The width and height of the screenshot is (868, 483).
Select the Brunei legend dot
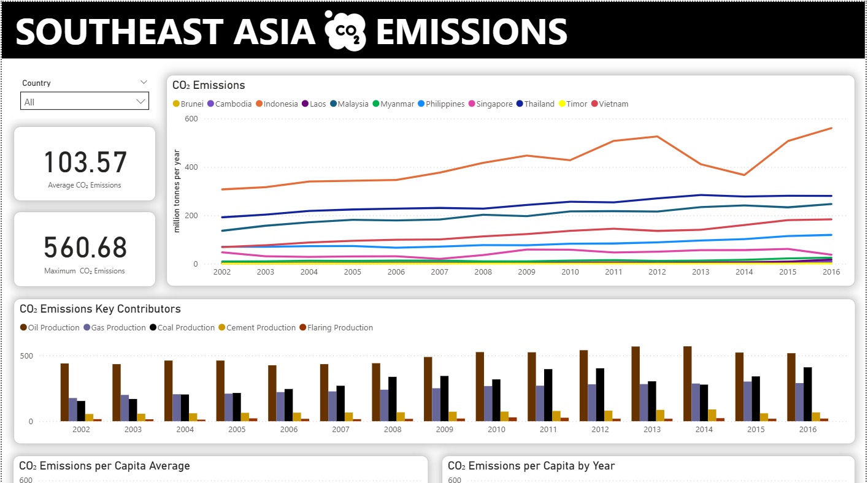click(x=176, y=104)
